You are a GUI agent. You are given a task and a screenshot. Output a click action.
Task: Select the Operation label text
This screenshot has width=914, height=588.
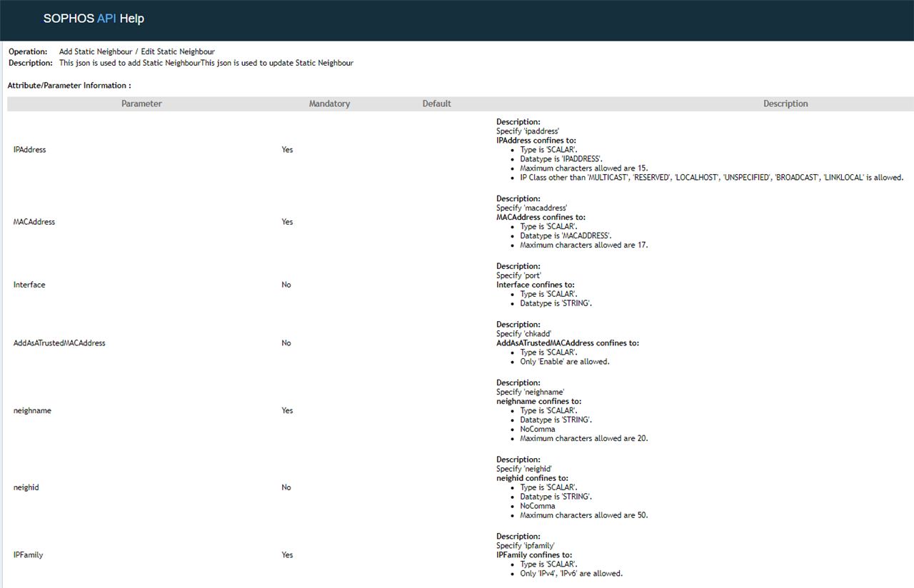pos(28,52)
